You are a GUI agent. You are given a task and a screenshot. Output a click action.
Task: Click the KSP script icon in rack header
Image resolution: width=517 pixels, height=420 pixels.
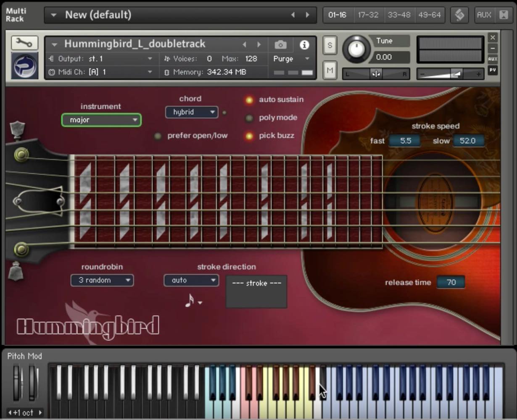tap(459, 15)
